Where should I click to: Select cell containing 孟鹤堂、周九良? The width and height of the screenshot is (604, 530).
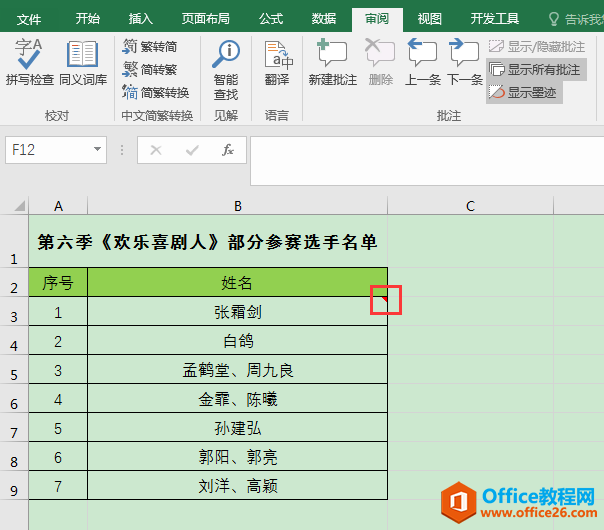coord(237,369)
